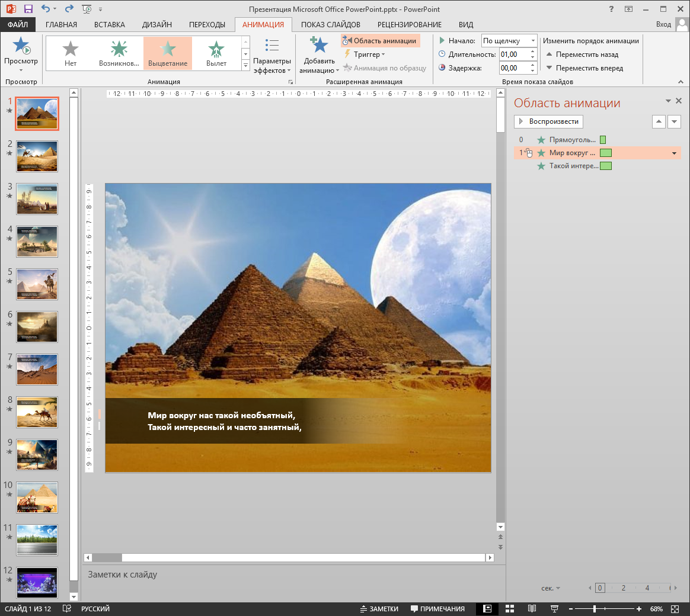Click Переместить вперед in reorder animation
Screen dimensions: 690x616
584,68
